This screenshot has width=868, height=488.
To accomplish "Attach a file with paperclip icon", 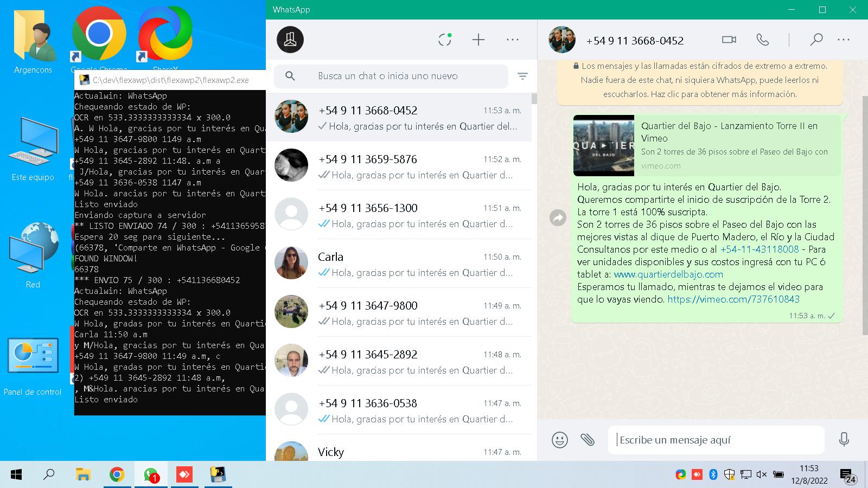I will (588, 440).
